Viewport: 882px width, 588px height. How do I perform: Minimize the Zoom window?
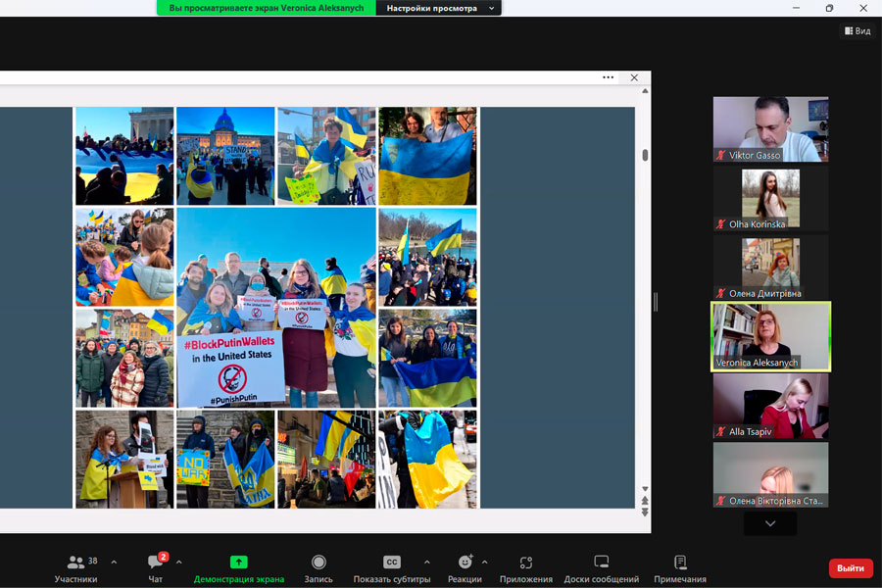796,8
